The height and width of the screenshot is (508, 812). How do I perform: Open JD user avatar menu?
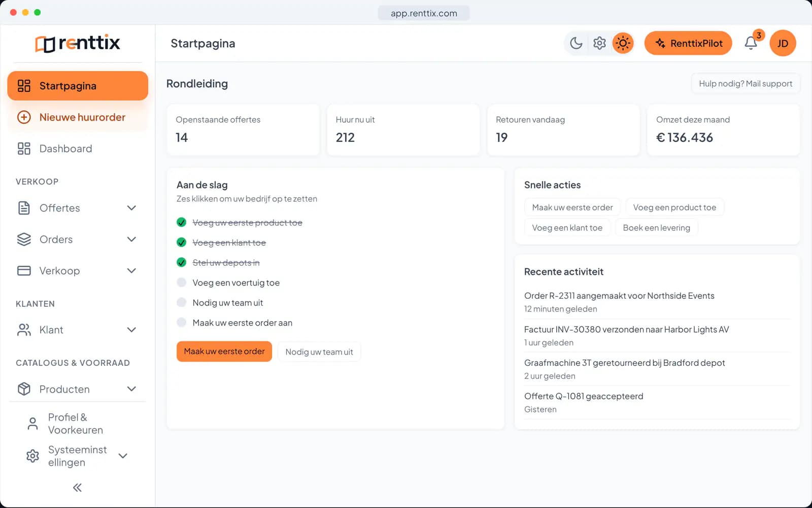tap(783, 43)
